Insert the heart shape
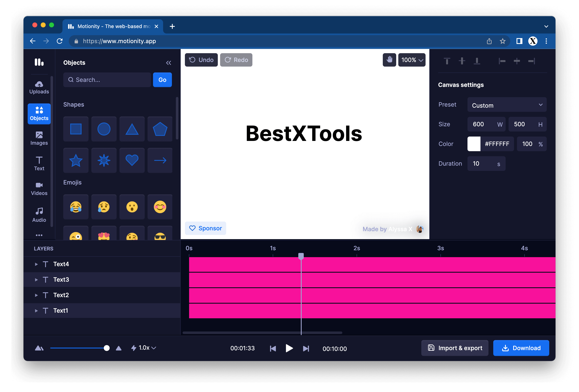The height and width of the screenshot is (392, 579). (x=132, y=160)
